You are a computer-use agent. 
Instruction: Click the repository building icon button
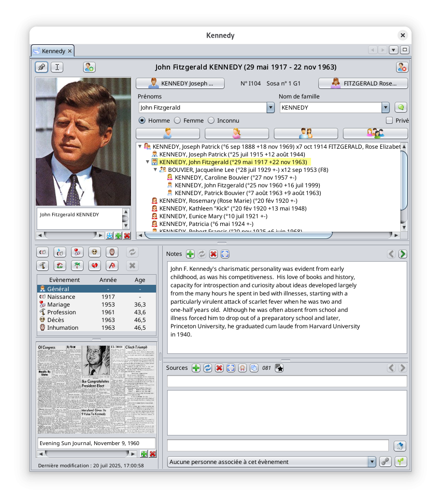(400, 446)
